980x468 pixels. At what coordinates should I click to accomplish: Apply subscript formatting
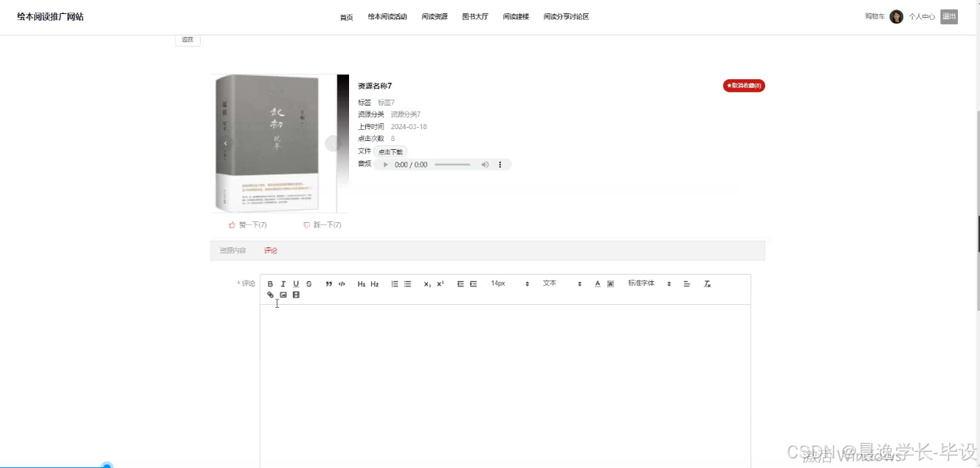[427, 283]
